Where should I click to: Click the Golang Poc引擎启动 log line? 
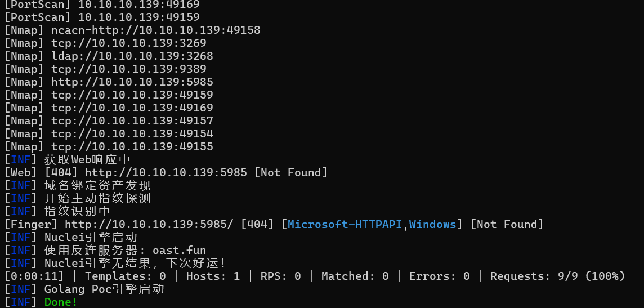pos(104,289)
